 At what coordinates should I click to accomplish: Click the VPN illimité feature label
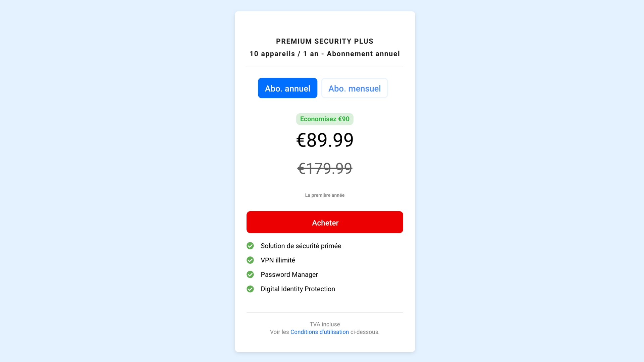pyautogui.click(x=278, y=260)
